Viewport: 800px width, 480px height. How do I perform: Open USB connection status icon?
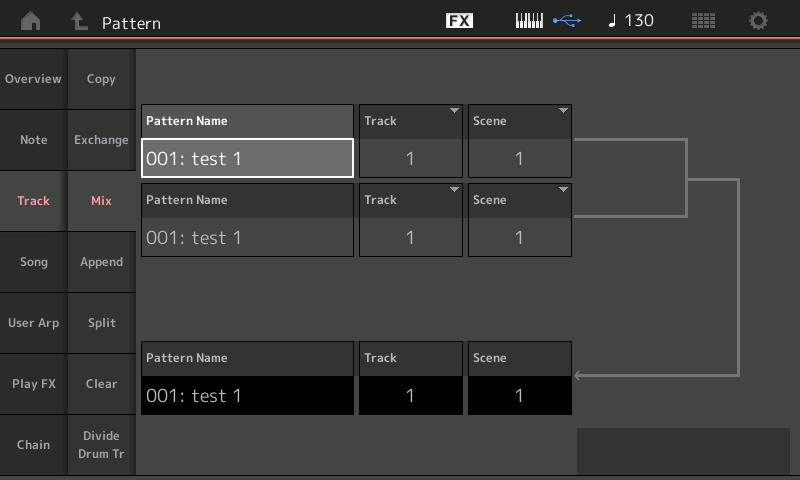click(566, 21)
